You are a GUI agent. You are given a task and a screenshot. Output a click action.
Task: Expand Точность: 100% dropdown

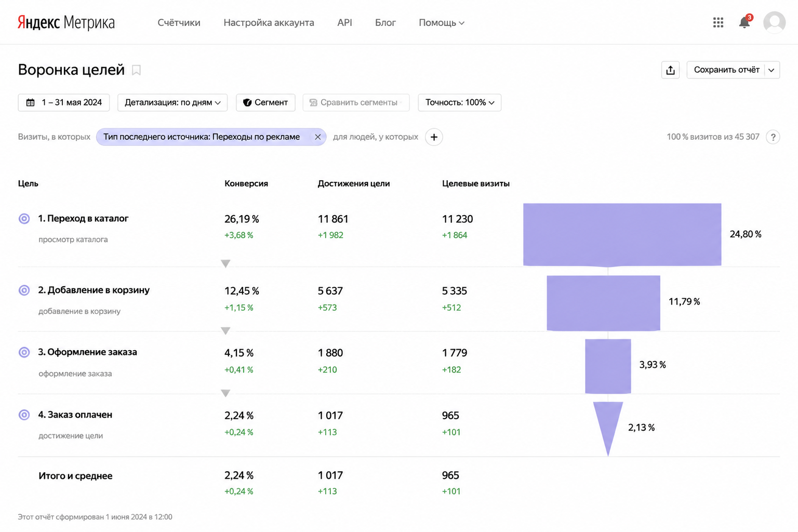(x=460, y=102)
